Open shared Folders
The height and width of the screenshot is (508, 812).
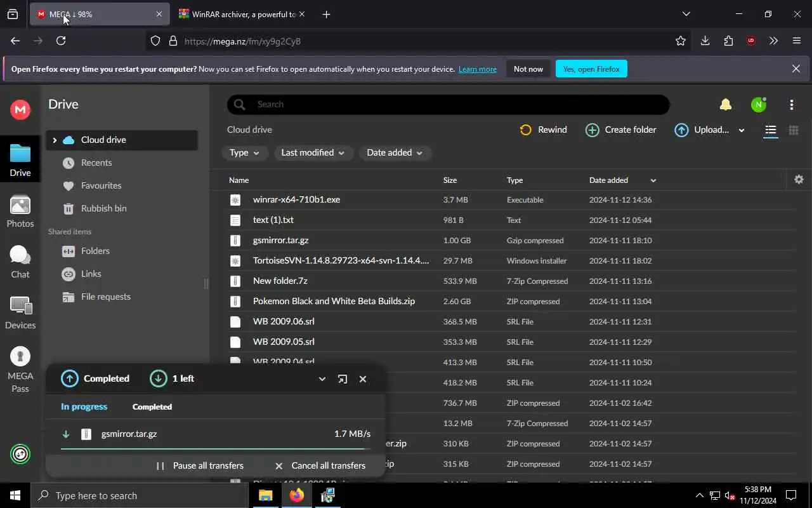tap(95, 251)
